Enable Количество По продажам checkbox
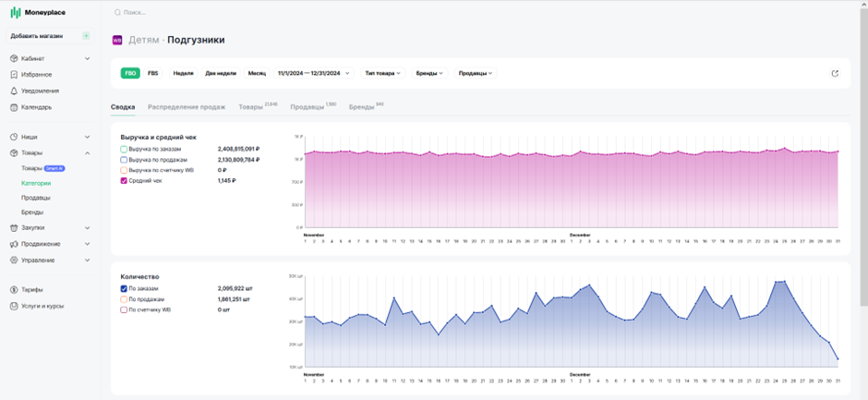 (124, 299)
